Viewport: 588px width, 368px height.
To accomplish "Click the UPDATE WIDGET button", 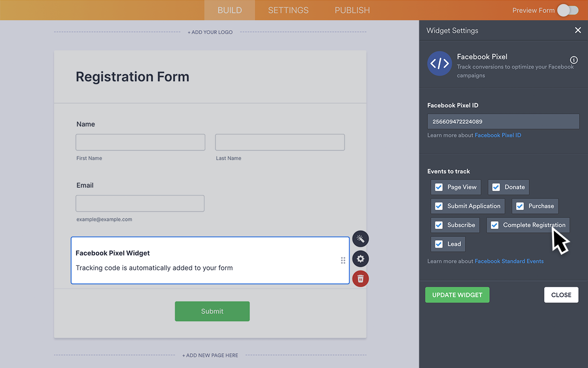I will coord(457,294).
